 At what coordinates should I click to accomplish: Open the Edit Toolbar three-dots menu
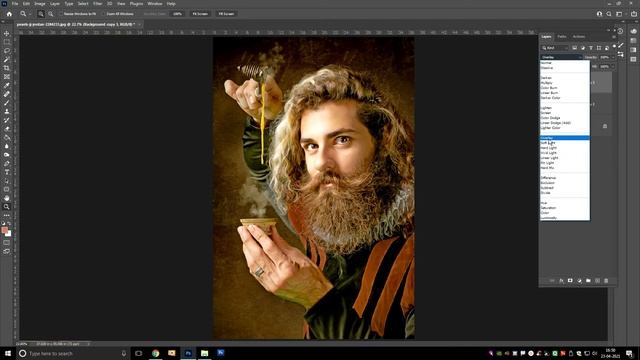pos(7,215)
